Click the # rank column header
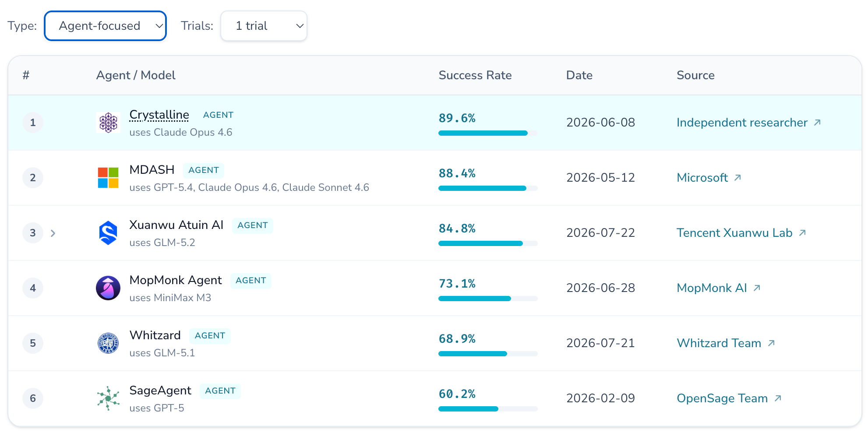 click(26, 75)
